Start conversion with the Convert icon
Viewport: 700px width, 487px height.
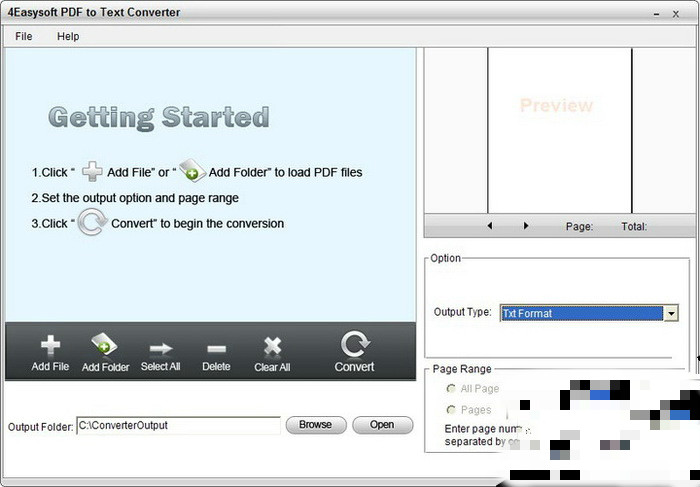(355, 344)
